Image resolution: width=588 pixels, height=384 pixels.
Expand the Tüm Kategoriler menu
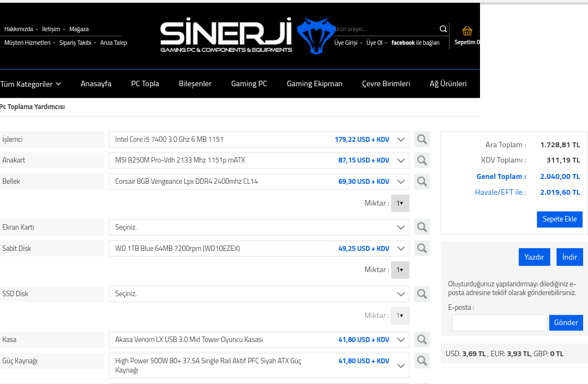pos(31,84)
